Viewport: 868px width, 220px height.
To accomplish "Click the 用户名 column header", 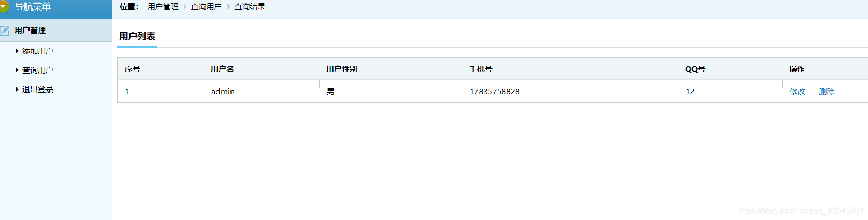I will [222, 69].
